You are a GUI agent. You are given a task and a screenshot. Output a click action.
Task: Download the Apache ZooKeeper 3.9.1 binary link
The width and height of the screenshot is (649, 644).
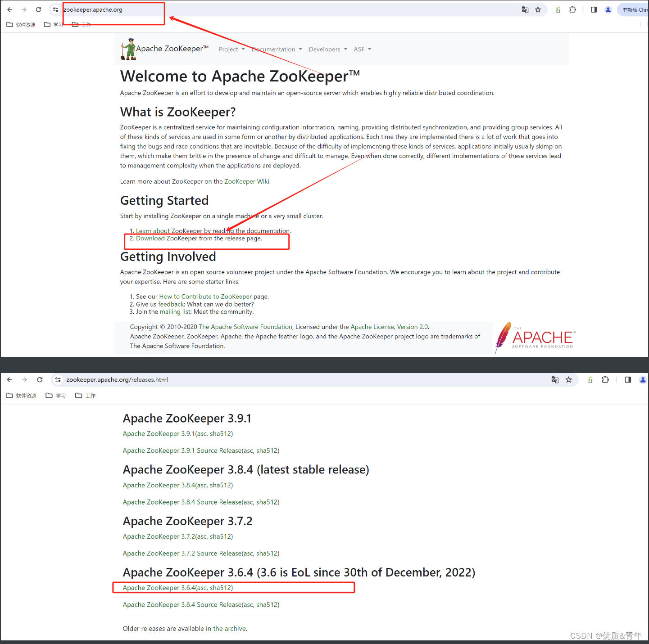click(x=159, y=434)
